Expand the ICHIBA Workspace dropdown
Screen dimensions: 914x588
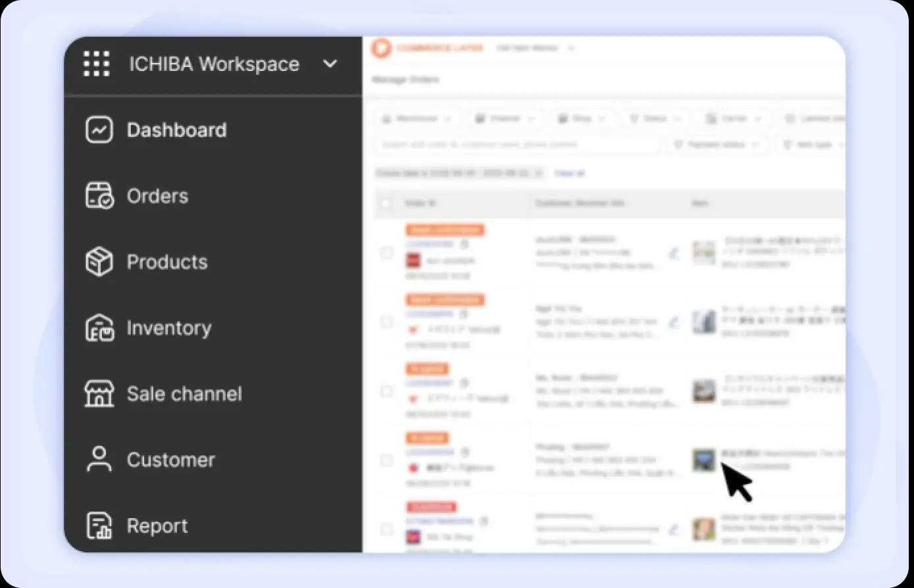(x=330, y=64)
